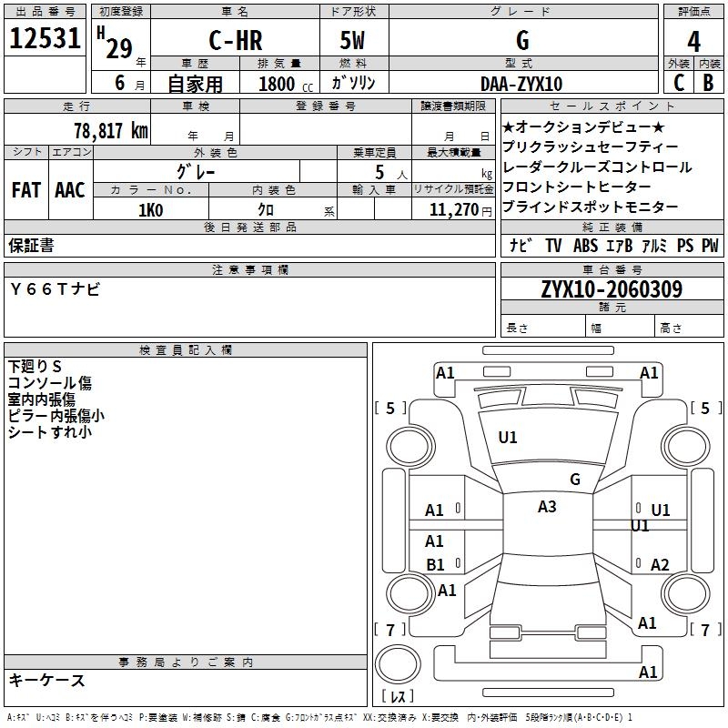Image resolution: width=728 pixels, height=728 pixels.
Task: Click the model code DAA-ZYX10
Action: 521,84
